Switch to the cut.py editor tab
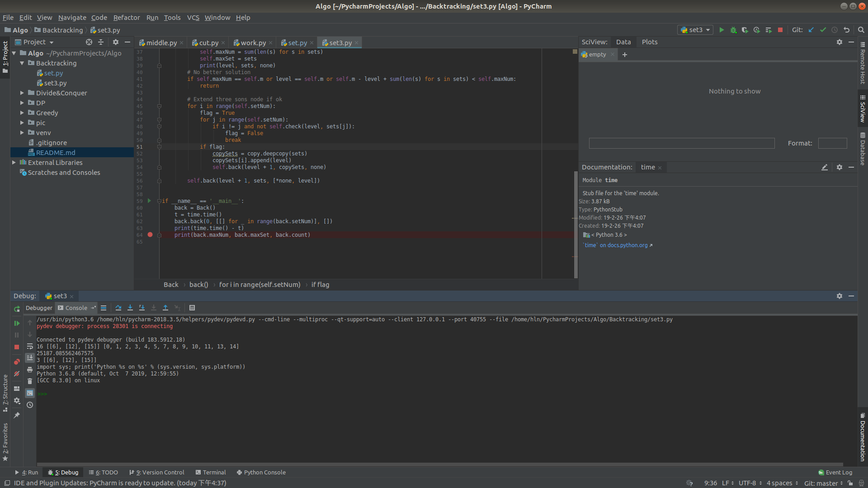This screenshot has width=868, height=488. click(208, 42)
